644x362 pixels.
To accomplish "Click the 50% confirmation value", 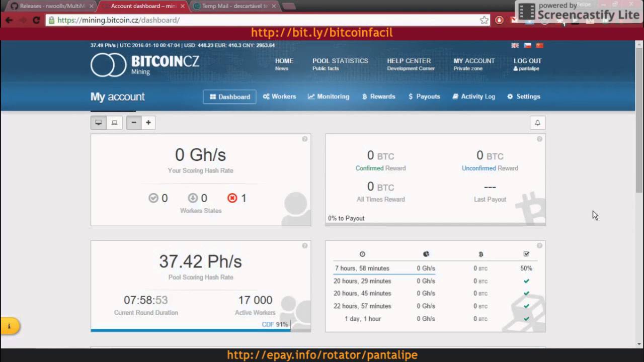I will click(526, 268).
